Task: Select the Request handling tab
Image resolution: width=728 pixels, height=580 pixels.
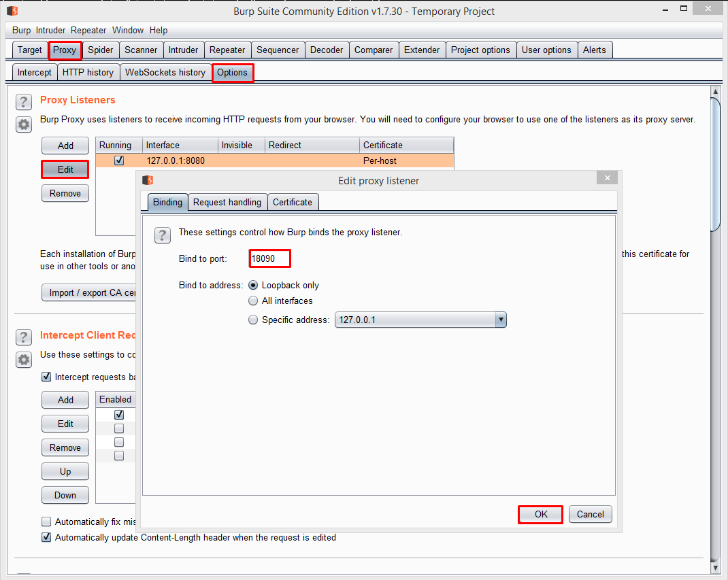Action: (x=227, y=203)
